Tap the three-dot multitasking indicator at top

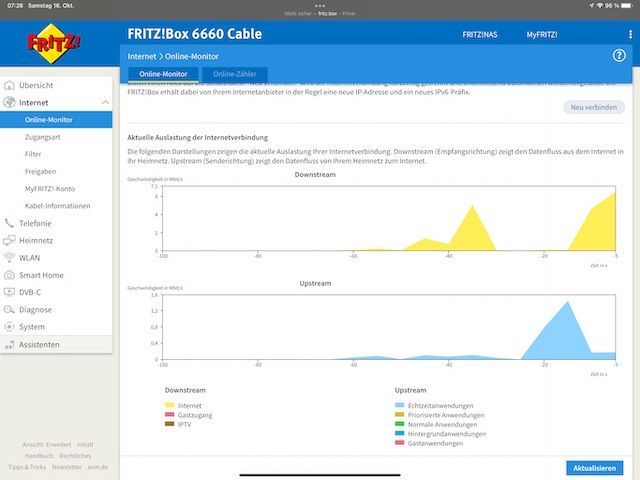tap(320, 6)
